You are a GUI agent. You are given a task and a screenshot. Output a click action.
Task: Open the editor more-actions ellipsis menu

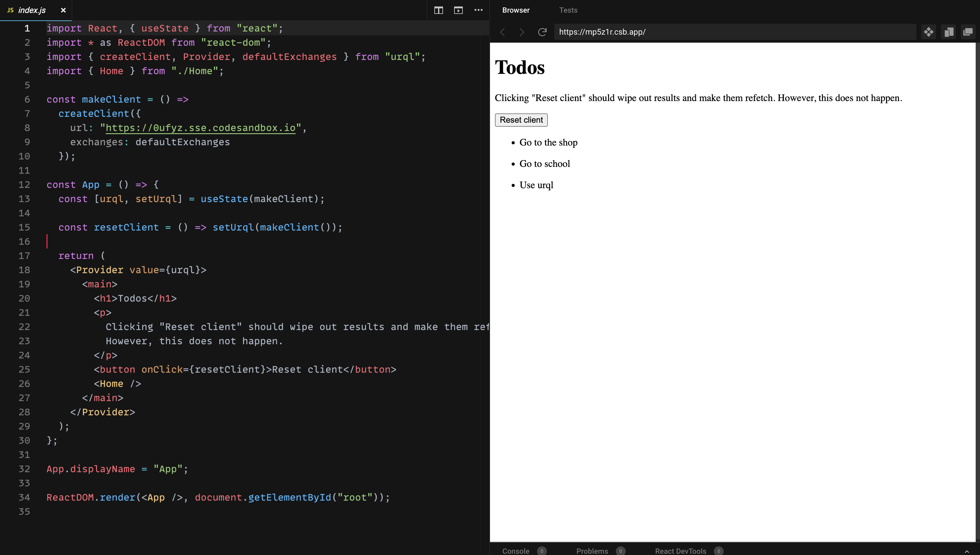[x=478, y=10]
